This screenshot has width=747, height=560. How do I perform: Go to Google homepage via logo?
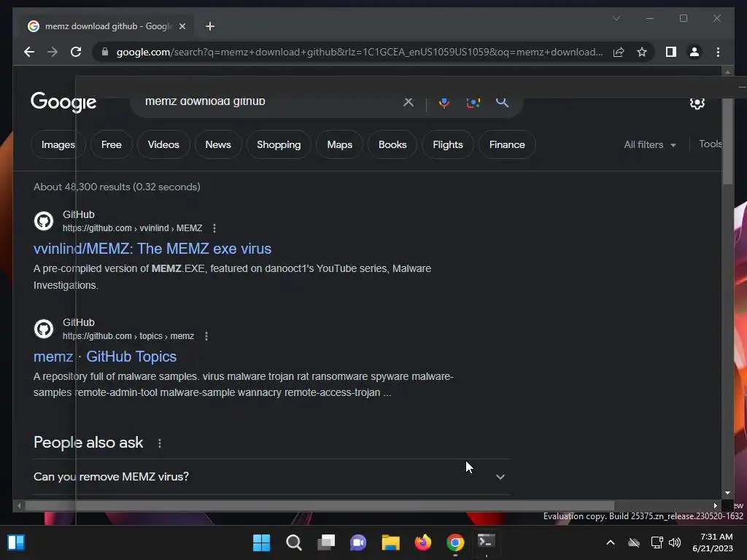63,102
